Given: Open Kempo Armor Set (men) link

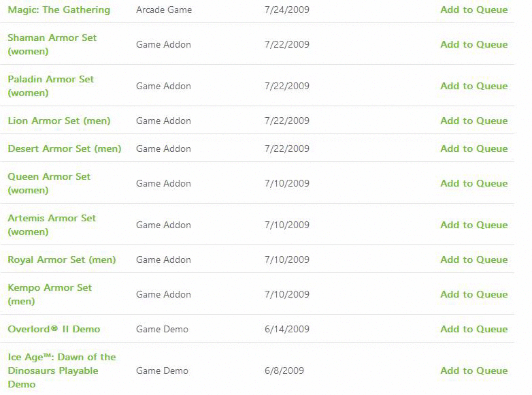Looking at the screenshot, I should pos(50,294).
